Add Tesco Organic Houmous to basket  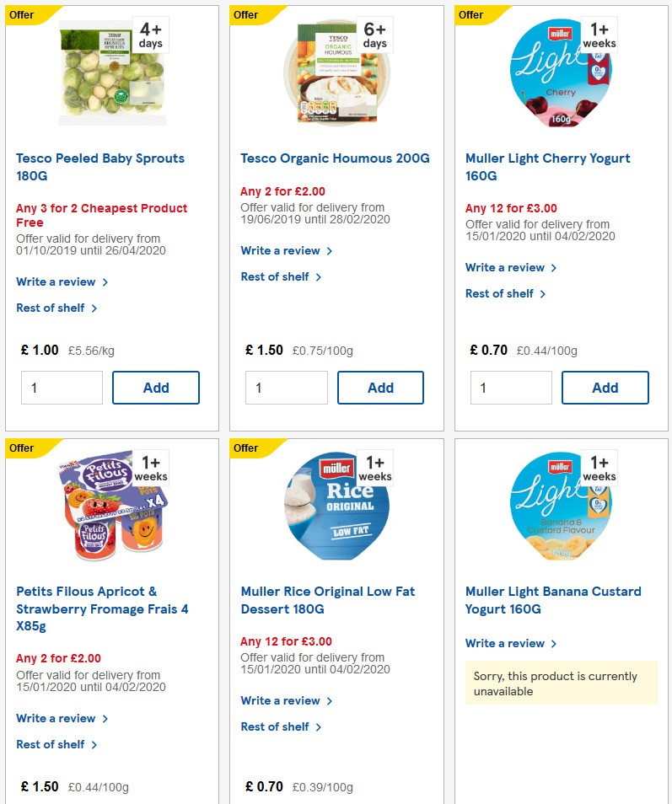380,388
